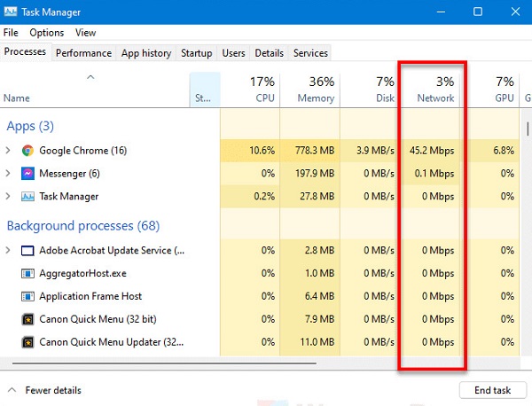This screenshot has width=532, height=406.
Task: Click the Background processes (68) heading
Action: (x=83, y=226)
